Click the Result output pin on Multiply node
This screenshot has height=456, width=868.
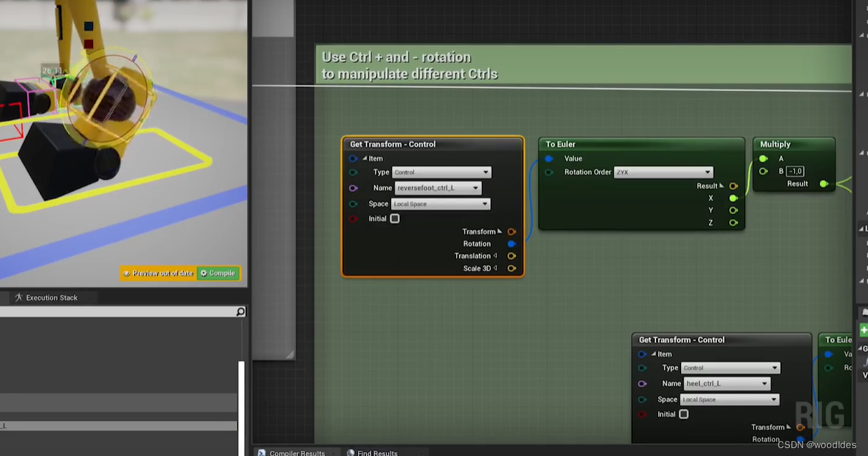[x=824, y=183]
